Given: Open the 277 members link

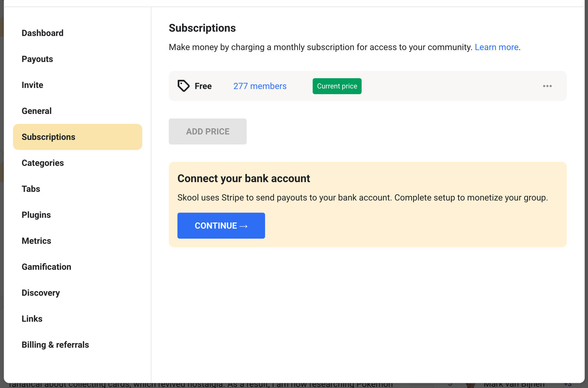Looking at the screenshot, I should coord(260,86).
